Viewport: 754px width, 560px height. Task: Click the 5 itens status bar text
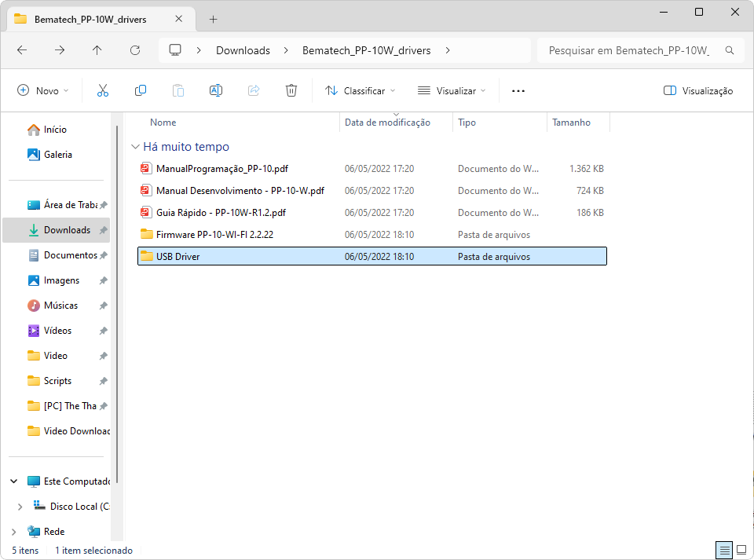coord(25,551)
